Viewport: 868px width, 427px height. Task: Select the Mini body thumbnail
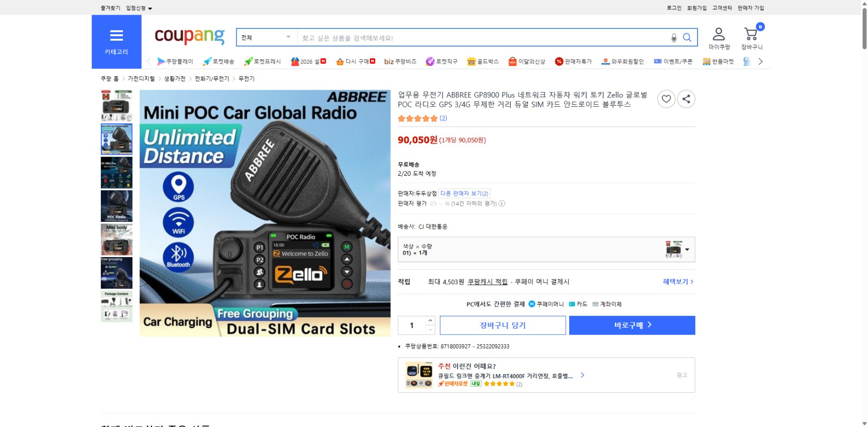117,239
